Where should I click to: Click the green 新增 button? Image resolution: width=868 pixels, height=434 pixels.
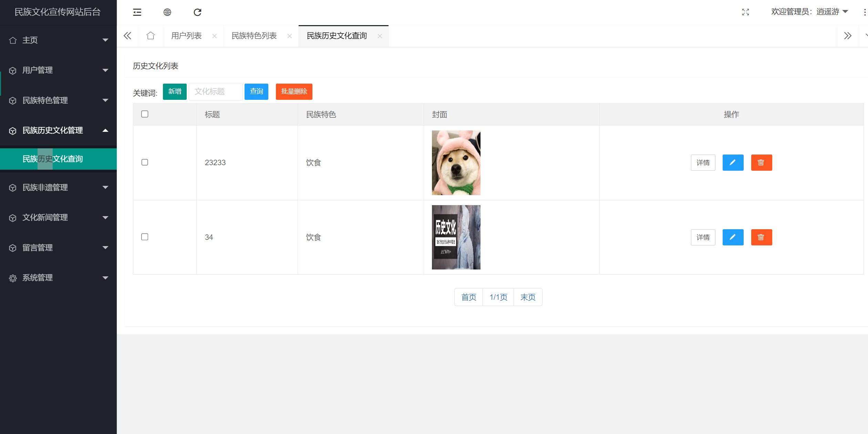[175, 92]
